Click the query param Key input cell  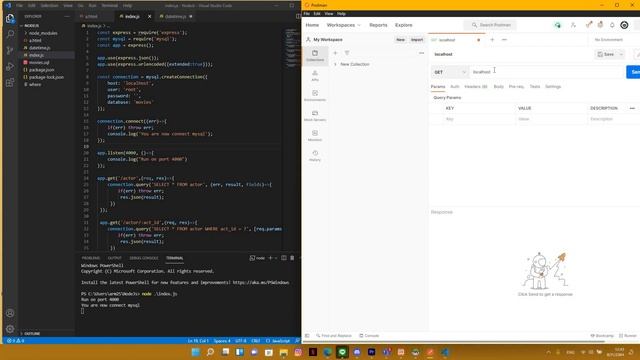479,119
